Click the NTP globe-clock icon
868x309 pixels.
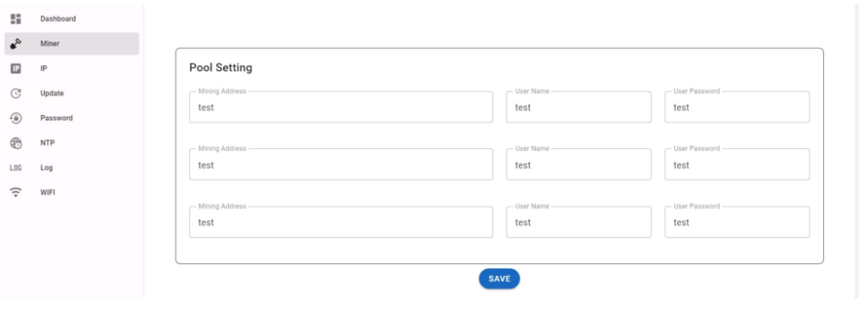[x=15, y=142]
